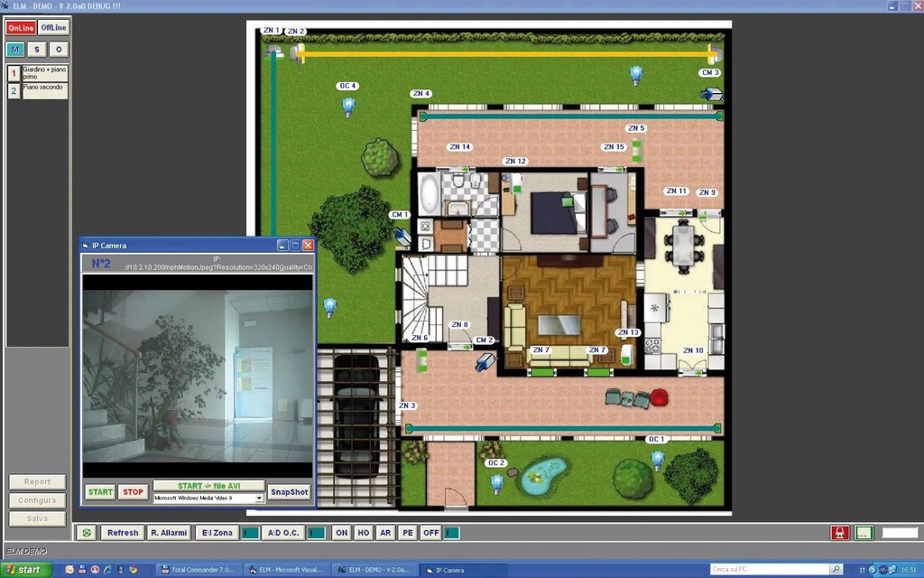924x578 pixels.
Task: Switch to OffLine mode
Action: tap(52, 27)
